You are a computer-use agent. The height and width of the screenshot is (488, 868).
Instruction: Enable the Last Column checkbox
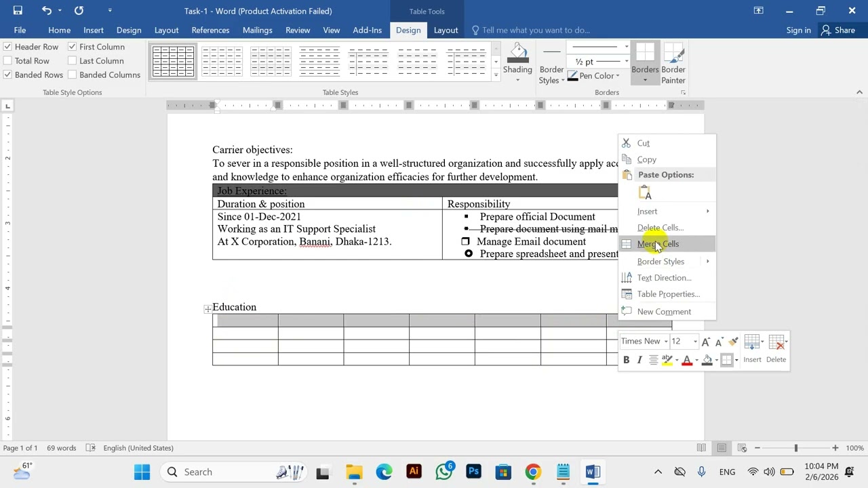[x=72, y=61]
